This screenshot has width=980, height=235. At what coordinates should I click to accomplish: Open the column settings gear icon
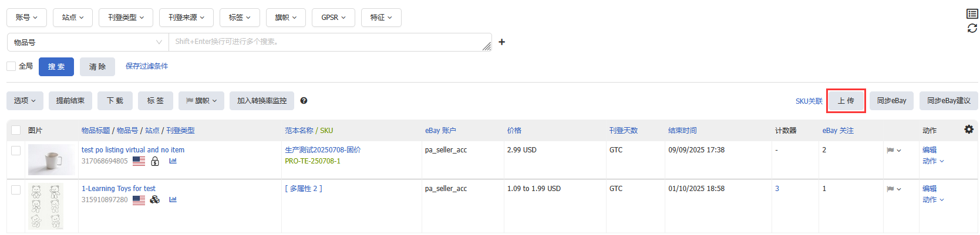coord(969,130)
